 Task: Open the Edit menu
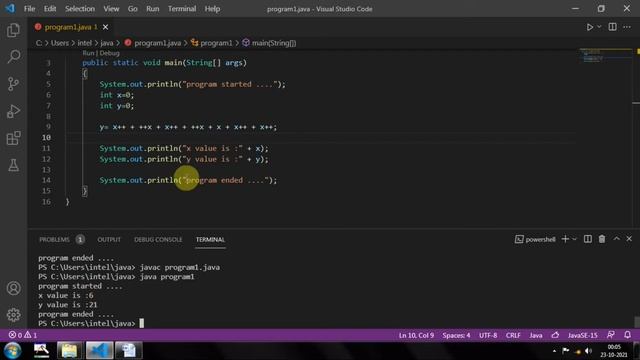click(50, 9)
